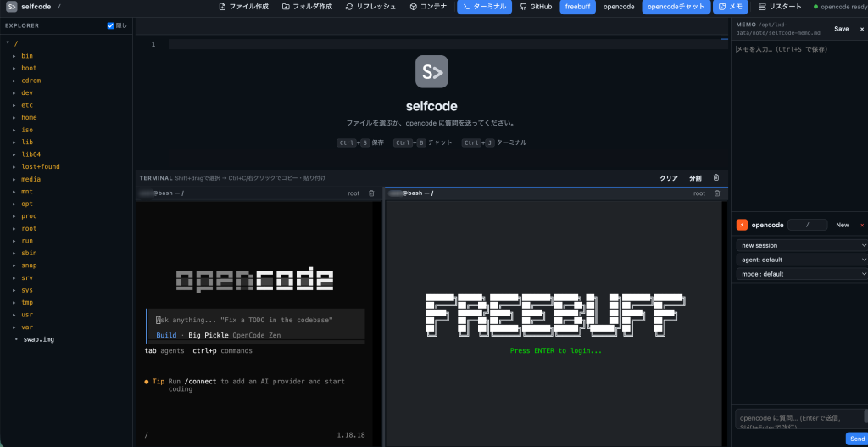This screenshot has height=447, width=868.
Task: Open the tmp folder
Action: [x=26, y=303]
